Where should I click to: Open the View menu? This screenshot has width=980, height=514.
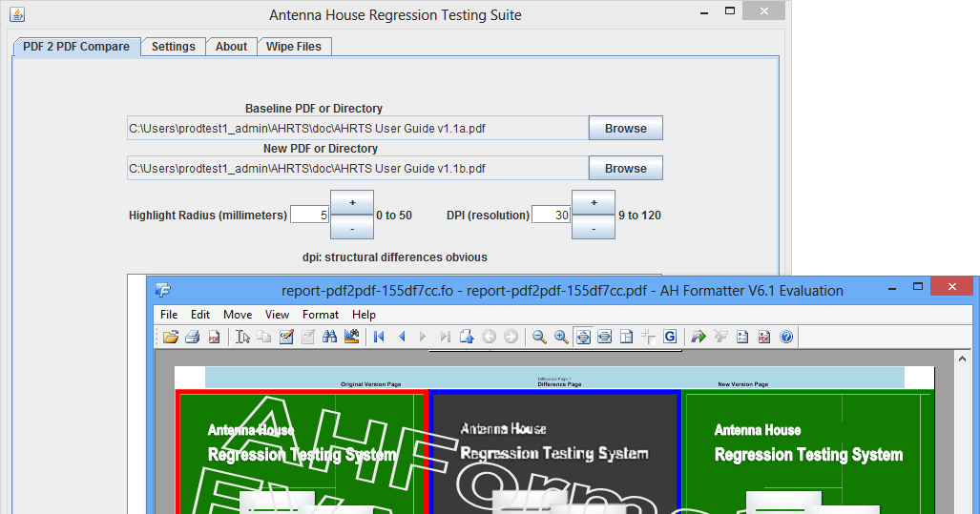click(277, 315)
